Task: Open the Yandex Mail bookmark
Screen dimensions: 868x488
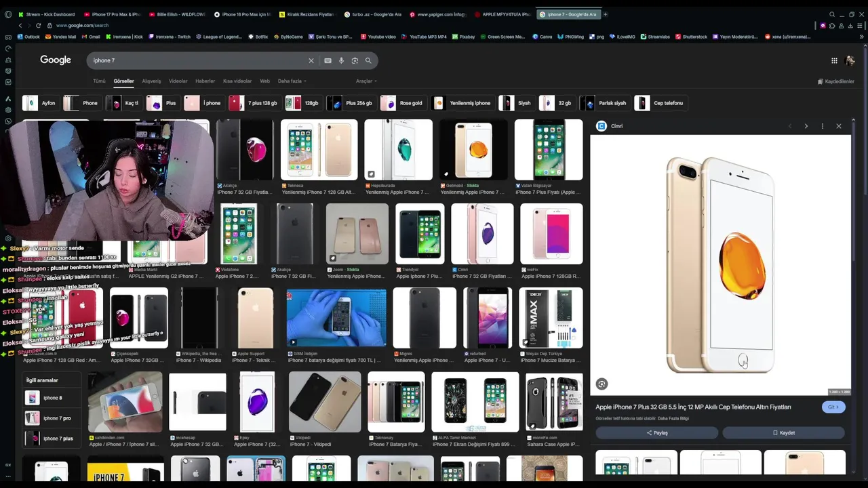Action: point(60,37)
